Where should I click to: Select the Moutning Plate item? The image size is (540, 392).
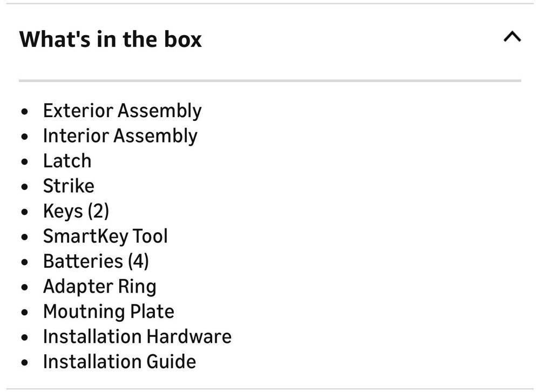[x=109, y=312]
